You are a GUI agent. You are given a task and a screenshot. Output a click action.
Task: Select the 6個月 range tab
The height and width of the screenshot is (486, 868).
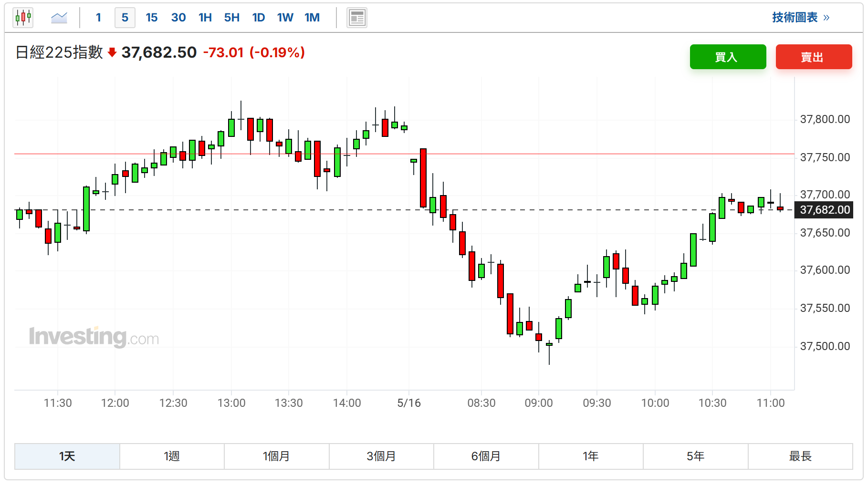pos(486,456)
